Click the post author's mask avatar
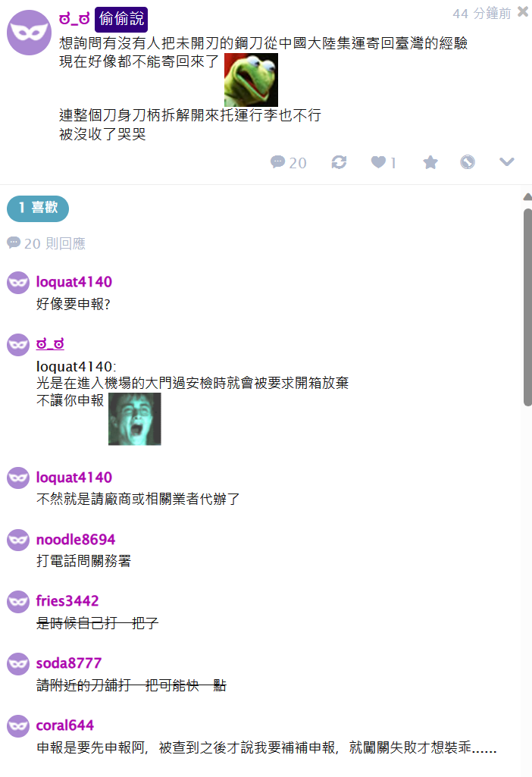532x777 pixels. tap(29, 32)
